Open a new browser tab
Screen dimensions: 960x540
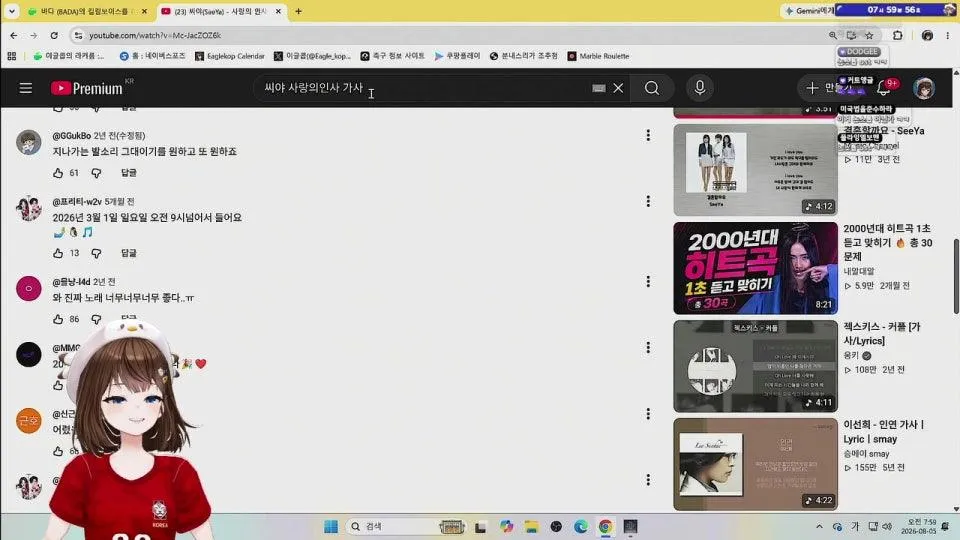click(298, 11)
